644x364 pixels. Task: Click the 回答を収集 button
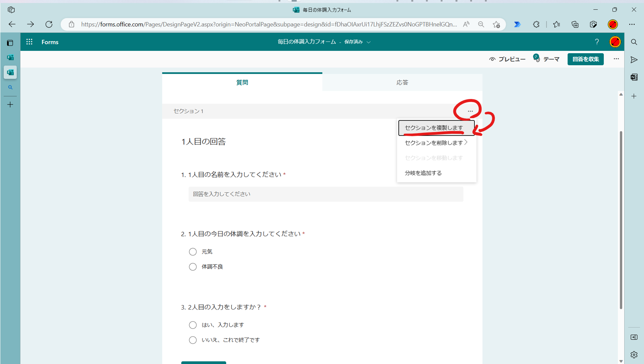pos(585,59)
